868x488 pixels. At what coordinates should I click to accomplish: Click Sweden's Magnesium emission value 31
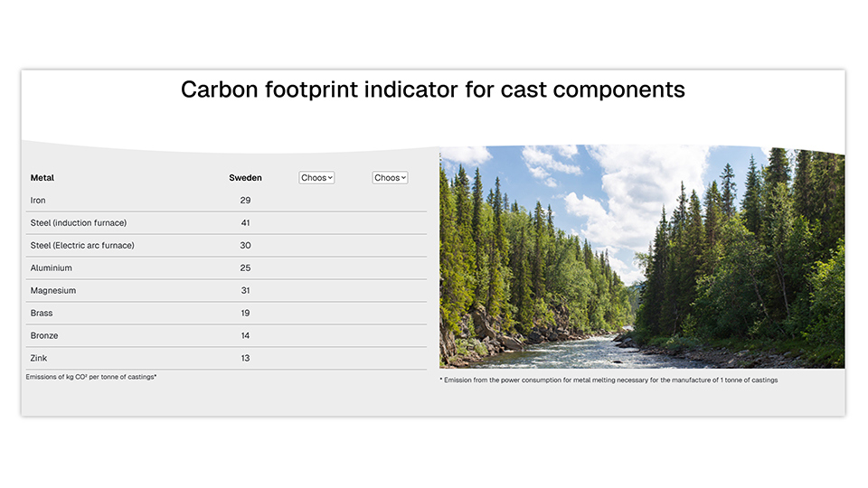point(245,291)
